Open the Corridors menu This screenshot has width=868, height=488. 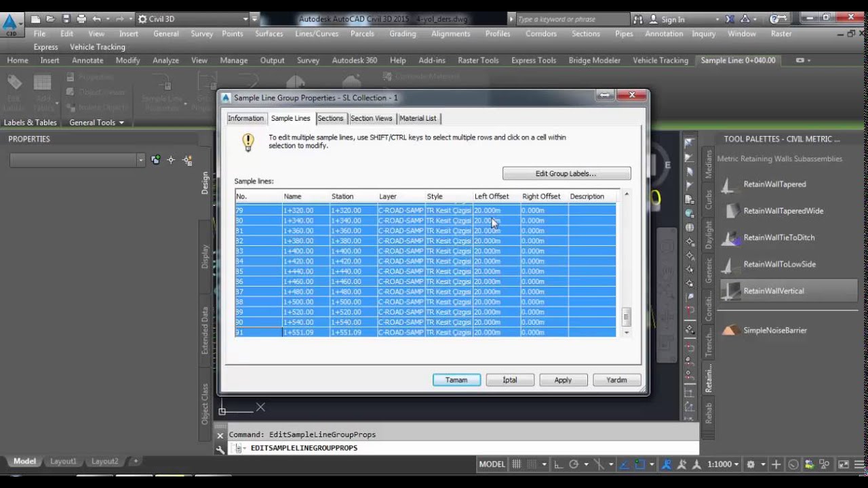(x=540, y=33)
